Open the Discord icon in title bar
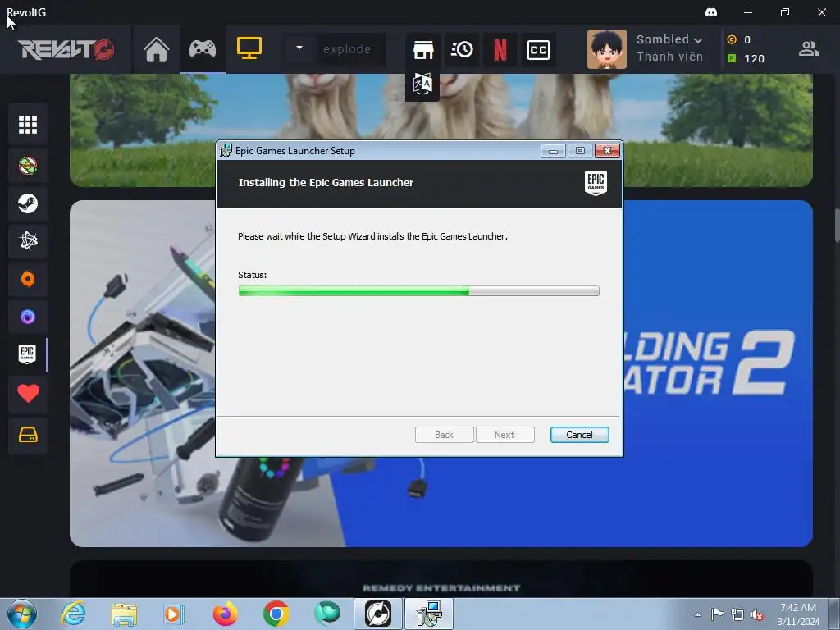The height and width of the screenshot is (630, 840). point(711,12)
